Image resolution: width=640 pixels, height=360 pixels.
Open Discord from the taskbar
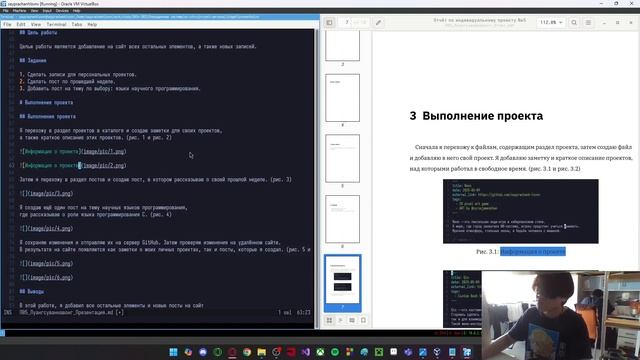point(203,352)
